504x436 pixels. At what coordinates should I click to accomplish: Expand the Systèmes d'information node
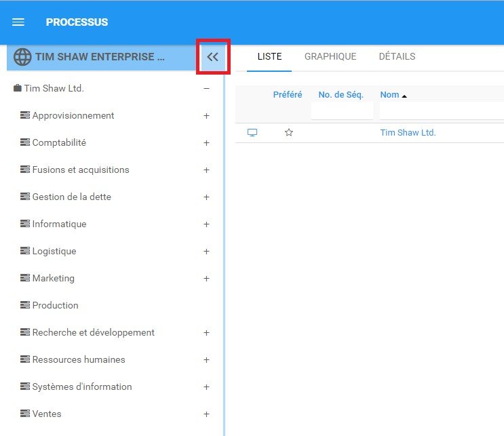207,387
